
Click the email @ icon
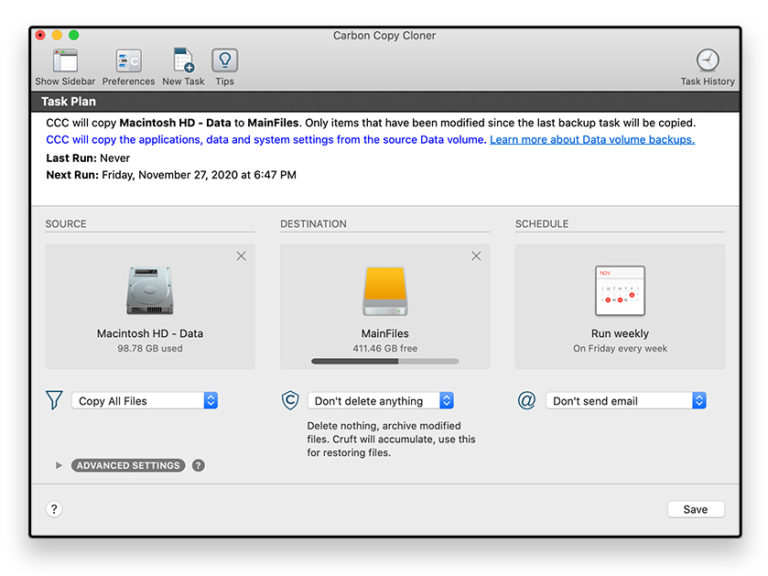coord(526,400)
